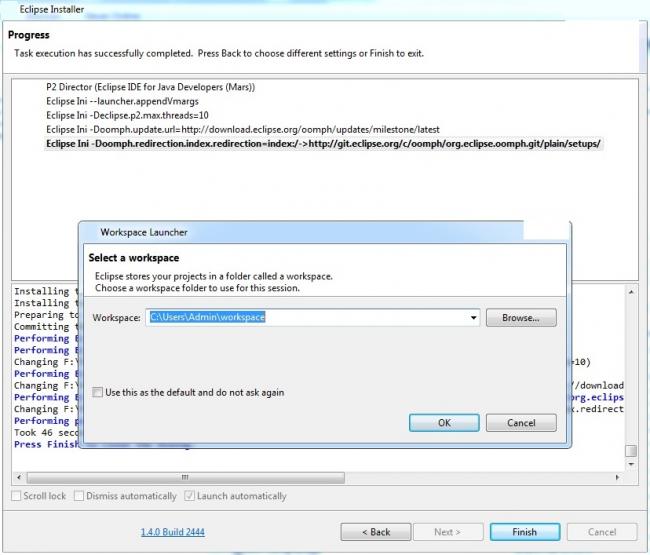Image resolution: width=650 pixels, height=555 pixels.
Task: Select 'Eclipse Ini --launcher.appendVmargs' row
Action: [x=122, y=101]
